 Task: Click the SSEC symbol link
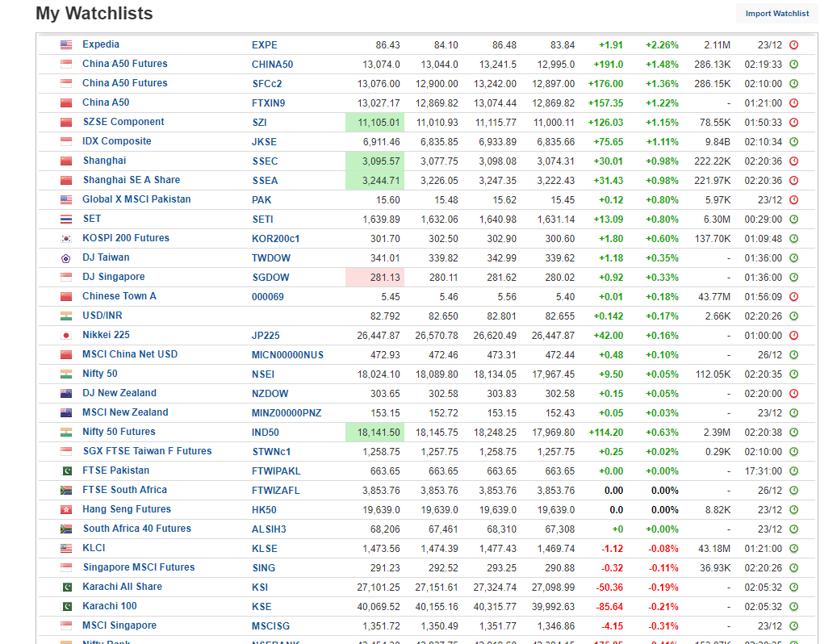[265, 161]
